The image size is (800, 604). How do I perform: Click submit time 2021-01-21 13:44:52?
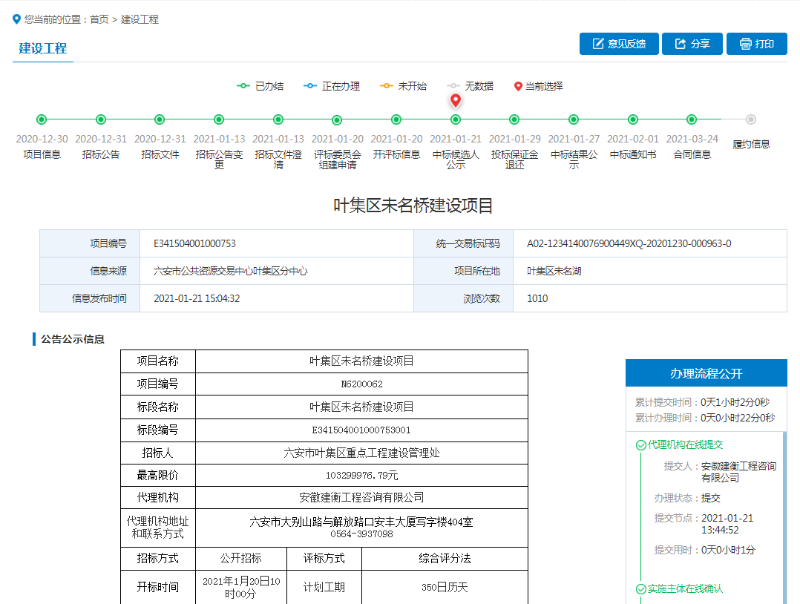(x=727, y=524)
